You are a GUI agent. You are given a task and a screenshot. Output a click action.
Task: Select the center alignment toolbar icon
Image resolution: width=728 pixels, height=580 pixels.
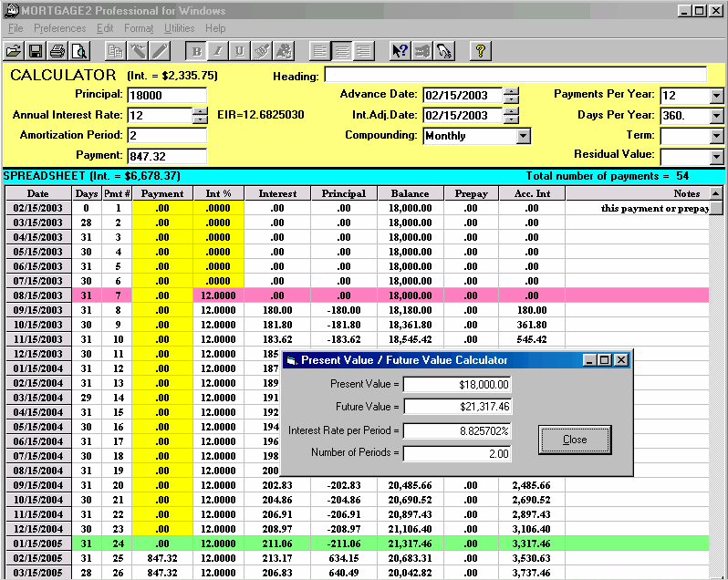click(x=341, y=51)
